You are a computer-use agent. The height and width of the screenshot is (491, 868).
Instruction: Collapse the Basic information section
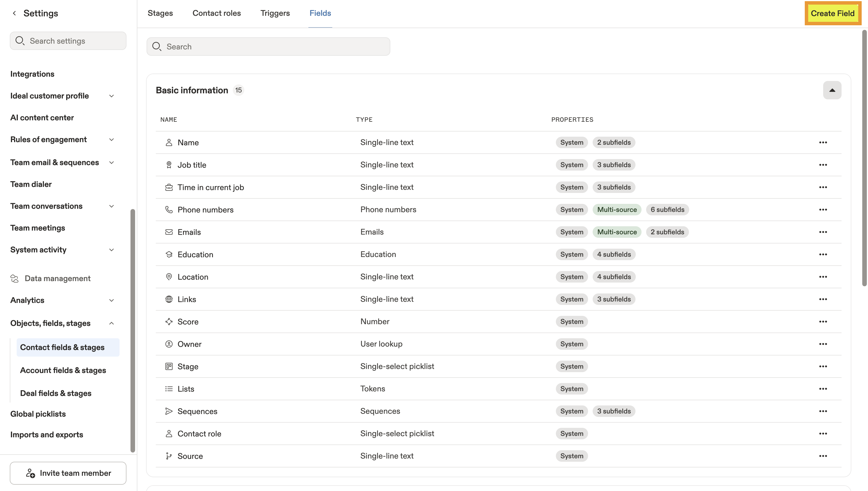pyautogui.click(x=832, y=90)
